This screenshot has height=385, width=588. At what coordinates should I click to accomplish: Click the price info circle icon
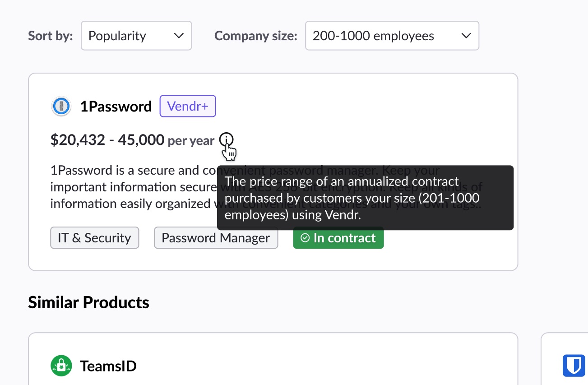pyautogui.click(x=227, y=140)
